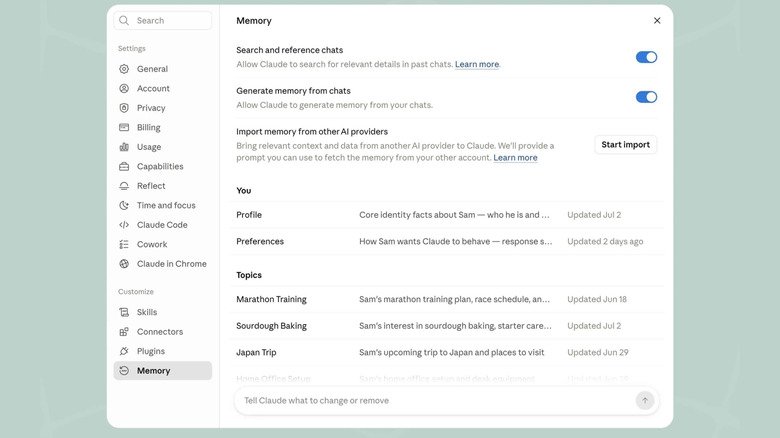Click the Cowork checklist icon
Viewport: 780px width, 438px height.
(x=124, y=244)
